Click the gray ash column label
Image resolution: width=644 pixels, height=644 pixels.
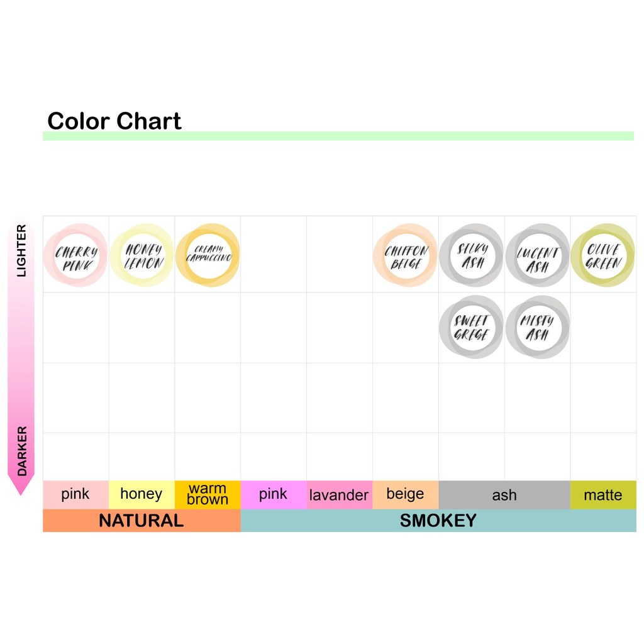coord(504,495)
